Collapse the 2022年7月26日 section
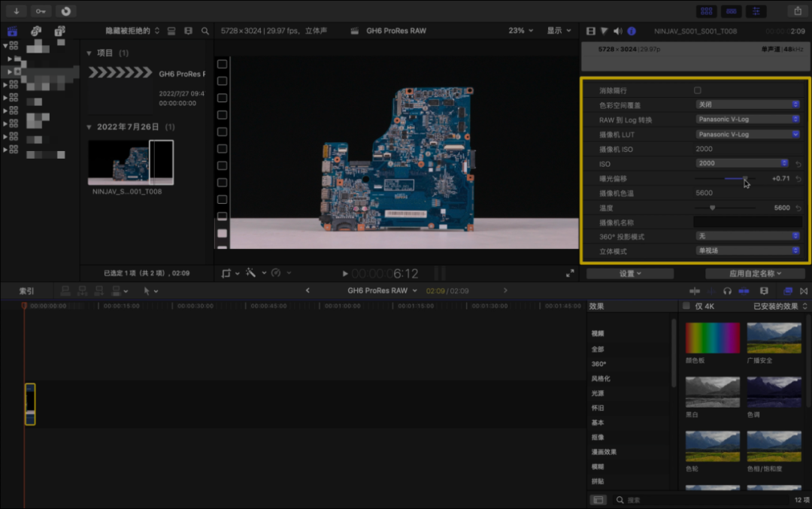The width and height of the screenshot is (812, 509). pos(89,127)
